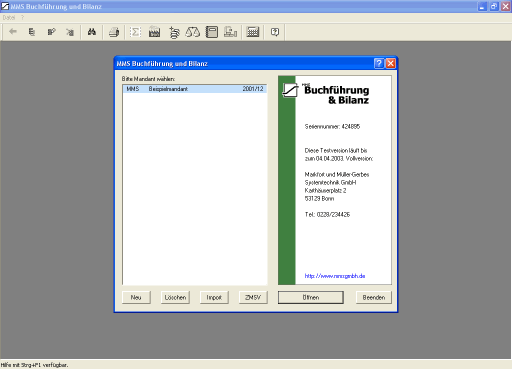Image resolution: width=512 pixels, height=369 pixels.
Task: Click the computer workstation toolbar icon
Action: [x=230, y=32]
